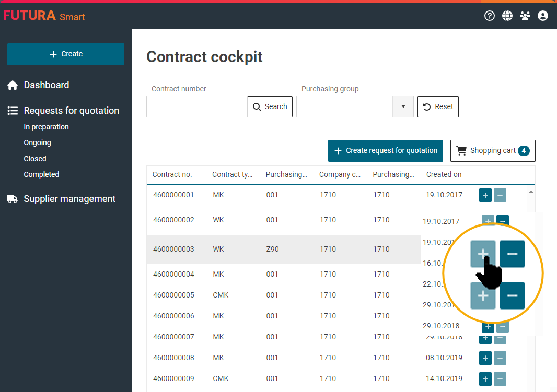Add contract 4600000001 with plus icon
557x392 pixels.
coord(485,195)
